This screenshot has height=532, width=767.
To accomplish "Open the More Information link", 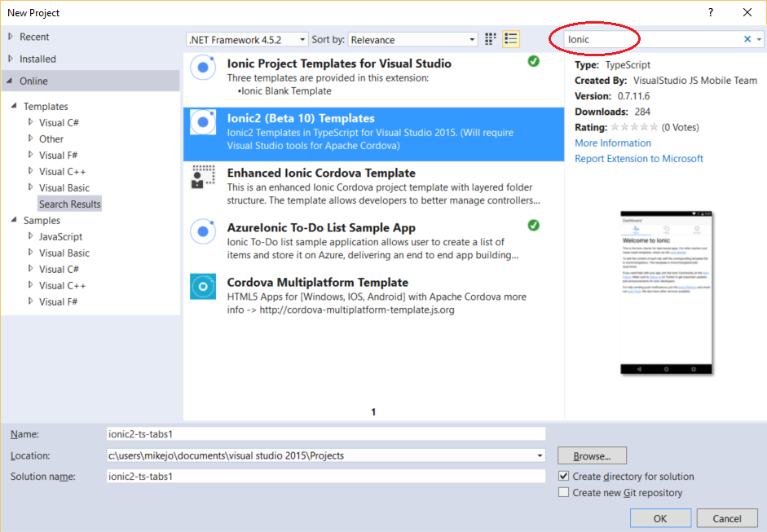I will [613, 143].
